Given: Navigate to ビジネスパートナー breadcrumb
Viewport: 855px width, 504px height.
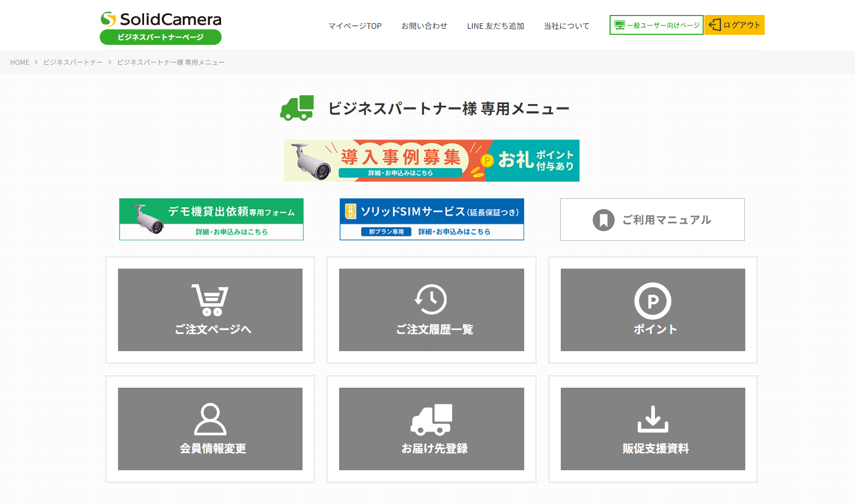Looking at the screenshot, I should click(x=73, y=63).
